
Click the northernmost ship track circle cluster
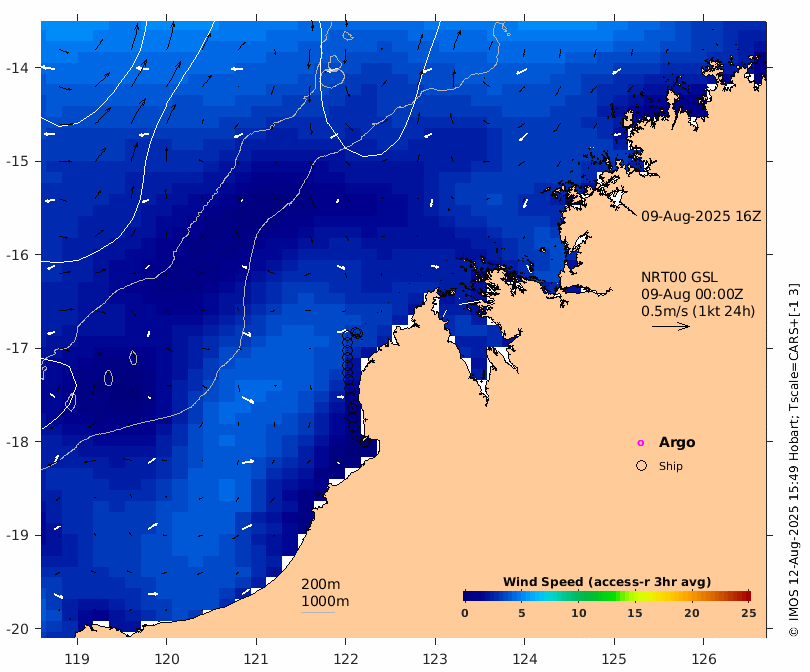tap(356, 333)
